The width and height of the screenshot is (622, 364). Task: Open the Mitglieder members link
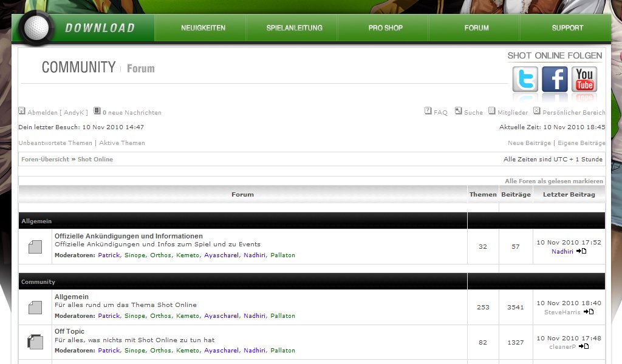[x=513, y=112]
